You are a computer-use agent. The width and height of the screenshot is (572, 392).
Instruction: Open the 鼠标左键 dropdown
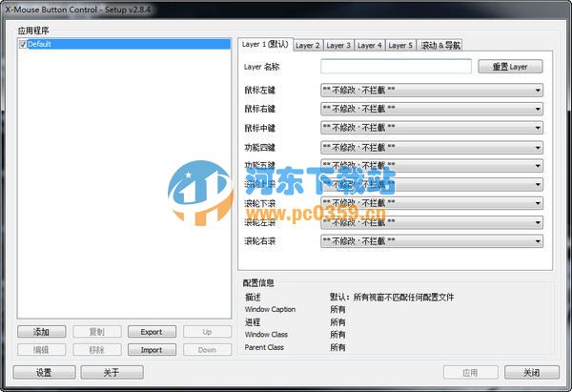tap(432, 90)
